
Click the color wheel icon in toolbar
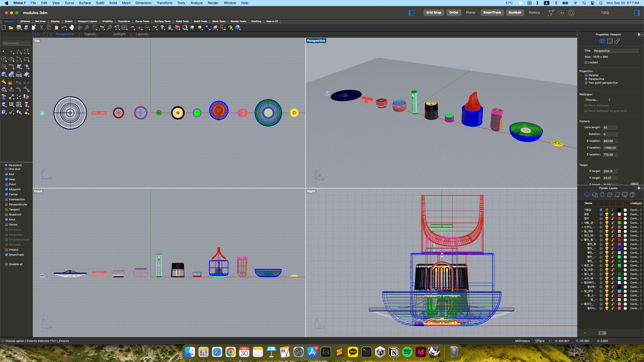pyautogui.click(x=185, y=28)
